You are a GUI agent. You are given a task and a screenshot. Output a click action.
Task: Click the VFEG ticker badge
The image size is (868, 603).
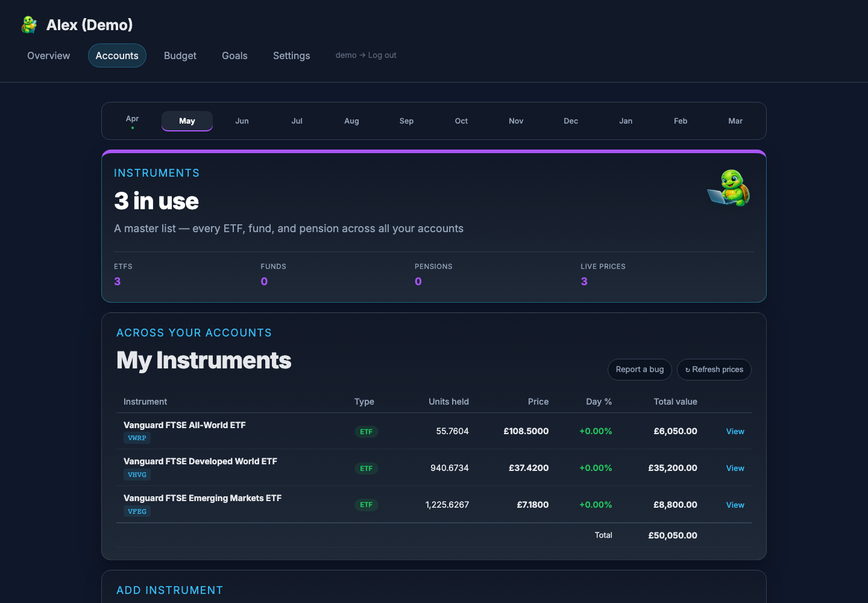(x=137, y=511)
